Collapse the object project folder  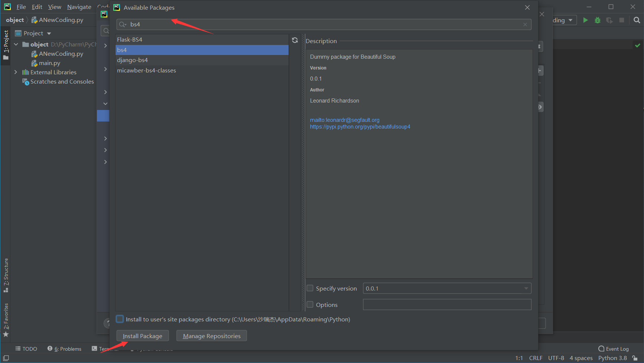16,44
